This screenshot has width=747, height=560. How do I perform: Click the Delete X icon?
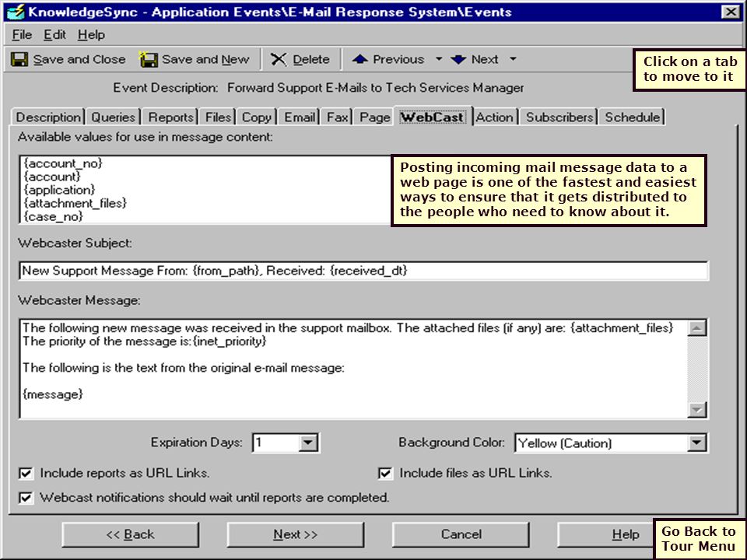tap(279, 60)
